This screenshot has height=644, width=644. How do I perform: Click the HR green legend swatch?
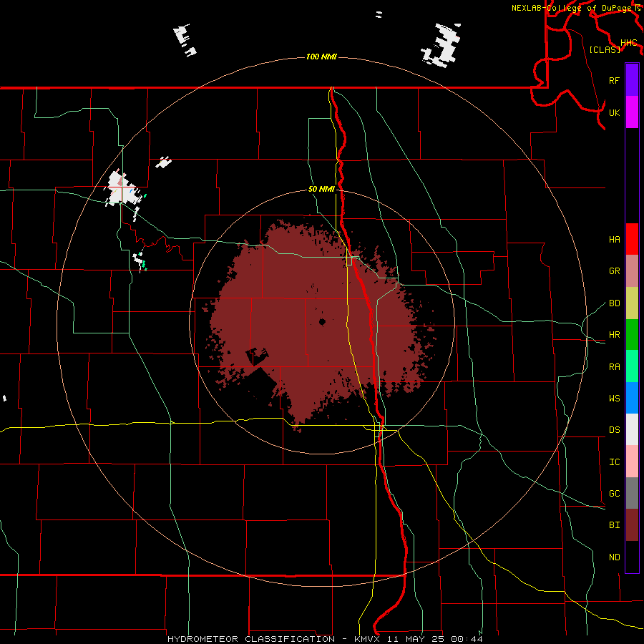click(632, 334)
